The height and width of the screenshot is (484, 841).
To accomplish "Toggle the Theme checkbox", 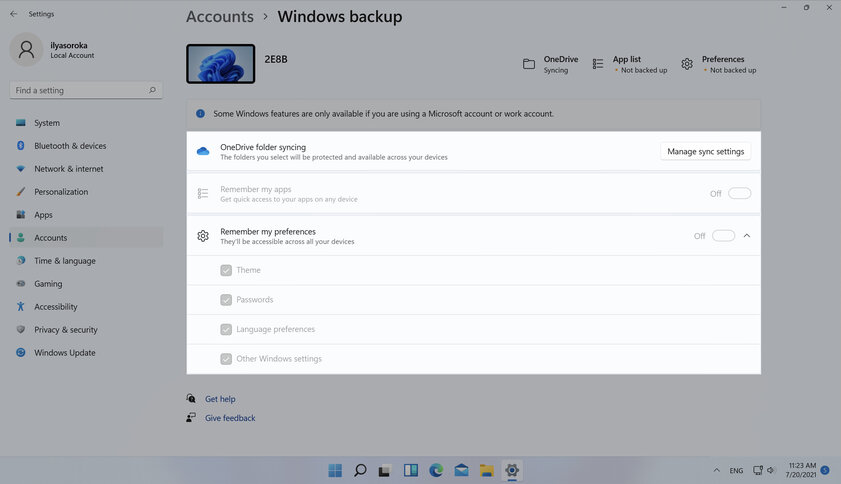I will pos(226,270).
